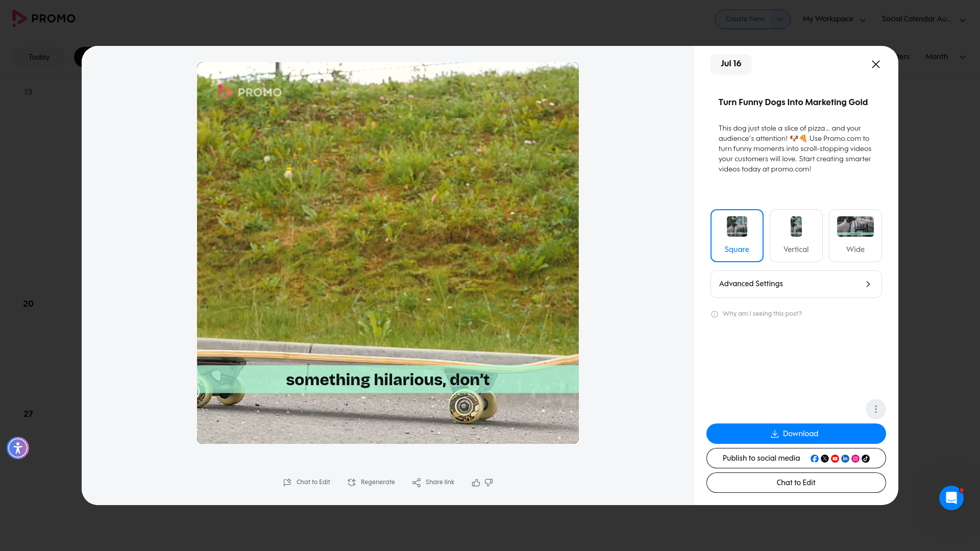Click the TikTok icon
This screenshot has height=551, width=980.
coord(866,459)
